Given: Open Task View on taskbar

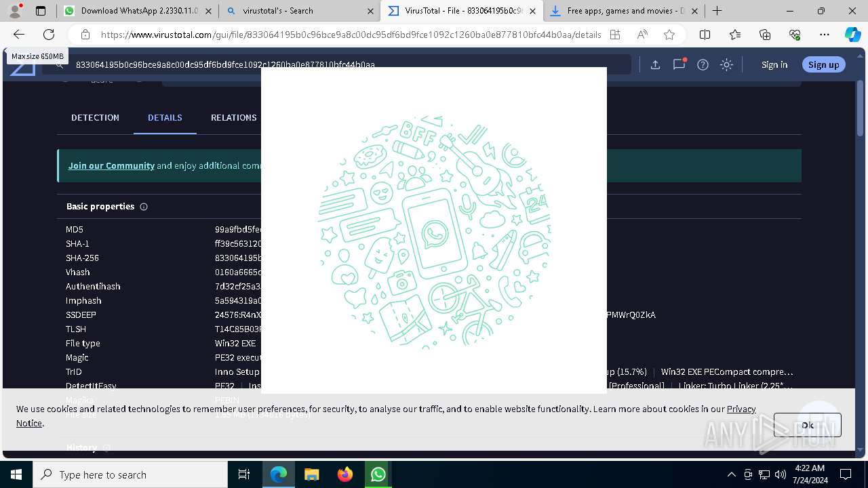Looking at the screenshot, I should [244, 474].
